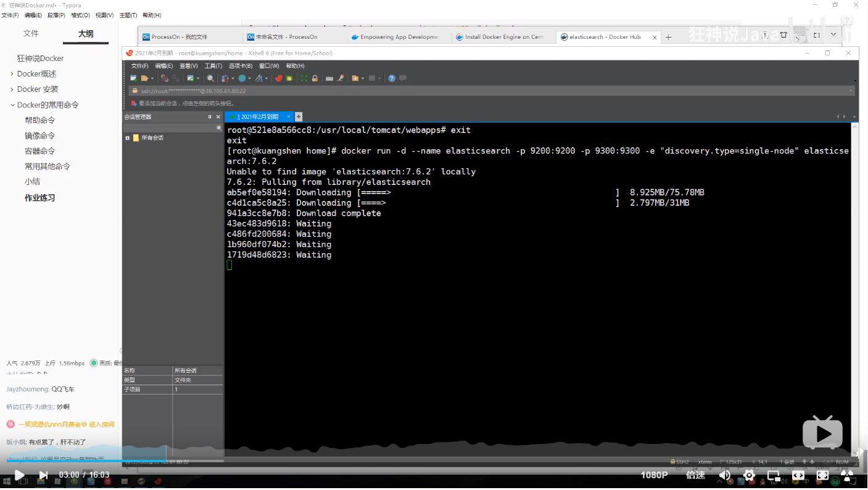Go to 镜像命令 in outline

pyautogui.click(x=39, y=136)
